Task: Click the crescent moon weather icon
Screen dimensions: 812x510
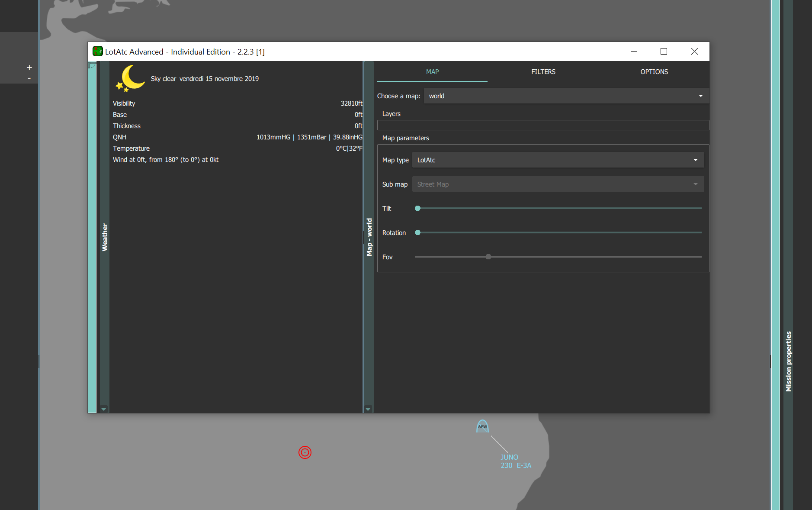Action: pyautogui.click(x=130, y=78)
